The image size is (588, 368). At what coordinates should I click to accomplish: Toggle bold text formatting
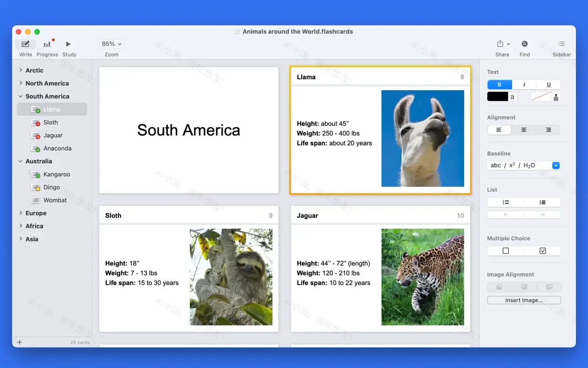(x=499, y=84)
